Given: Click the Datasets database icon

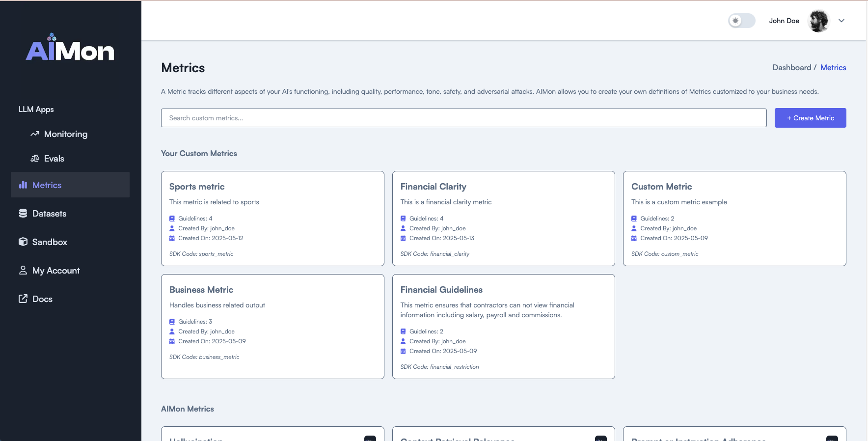Looking at the screenshot, I should [x=23, y=213].
